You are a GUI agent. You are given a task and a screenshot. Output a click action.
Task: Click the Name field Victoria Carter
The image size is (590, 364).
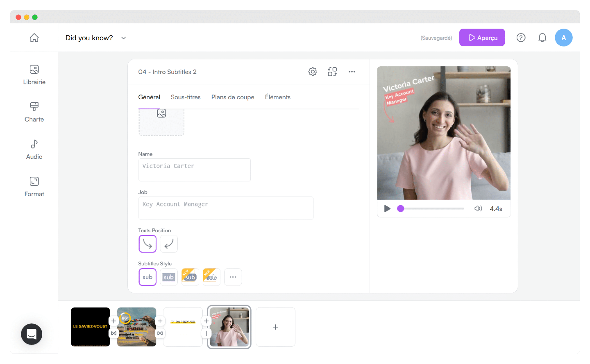coord(195,170)
